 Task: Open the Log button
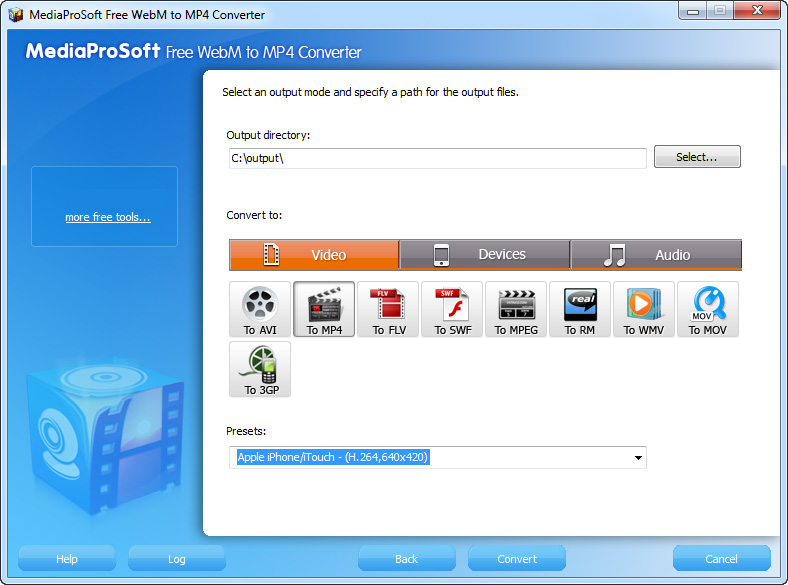pyautogui.click(x=176, y=559)
